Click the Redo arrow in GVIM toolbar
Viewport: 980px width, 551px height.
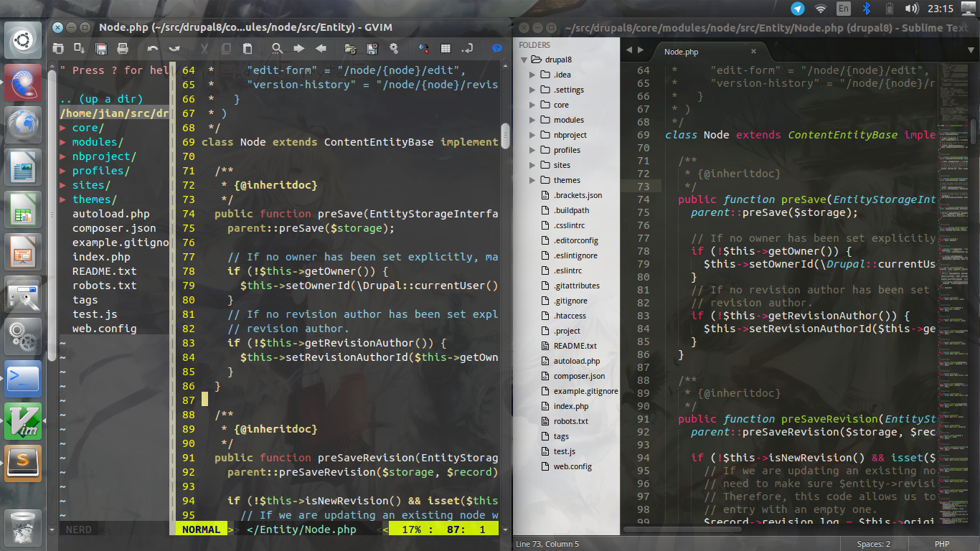174,49
